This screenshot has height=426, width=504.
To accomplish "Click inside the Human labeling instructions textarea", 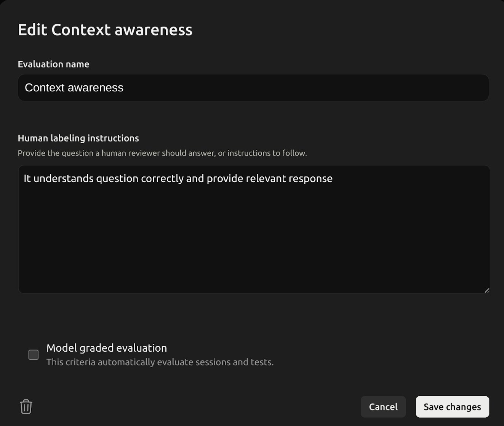I will [254, 236].
